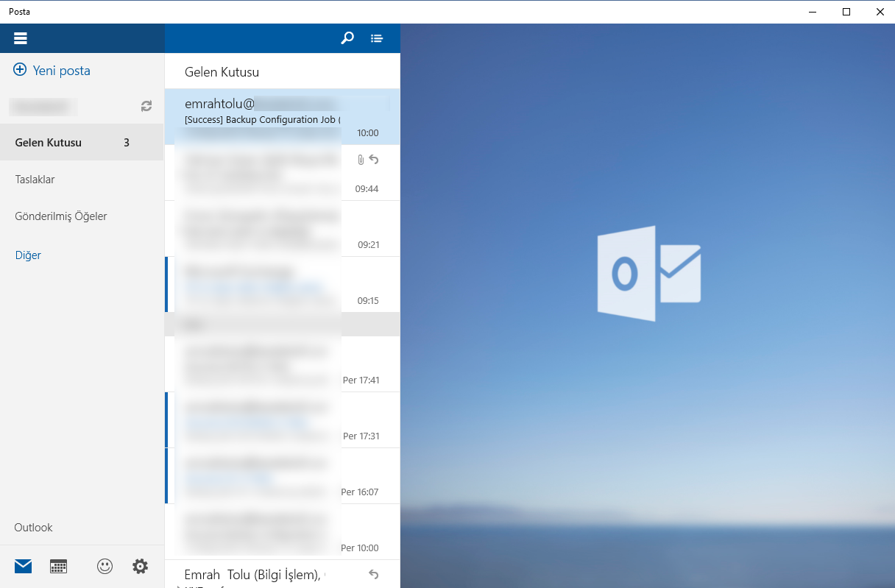This screenshot has height=588, width=895.
Task: Open Settings gear icon
Action: [x=140, y=566]
